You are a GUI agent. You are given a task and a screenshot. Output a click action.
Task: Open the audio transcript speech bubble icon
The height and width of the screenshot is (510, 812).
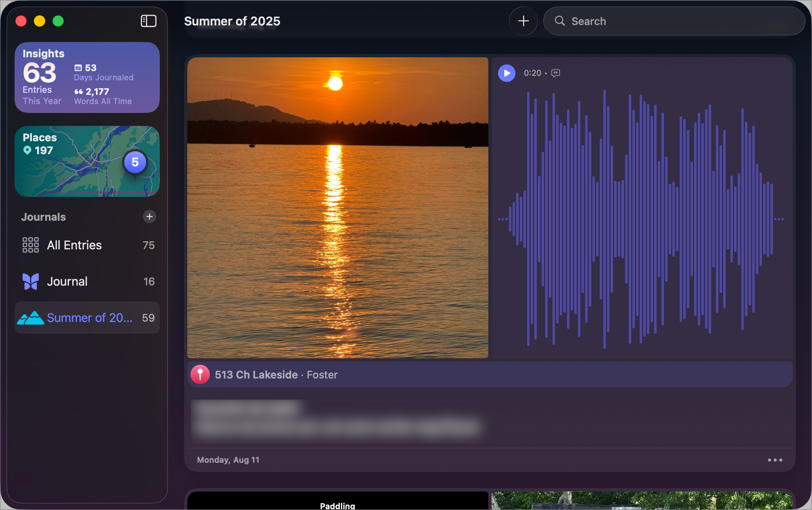pos(555,73)
